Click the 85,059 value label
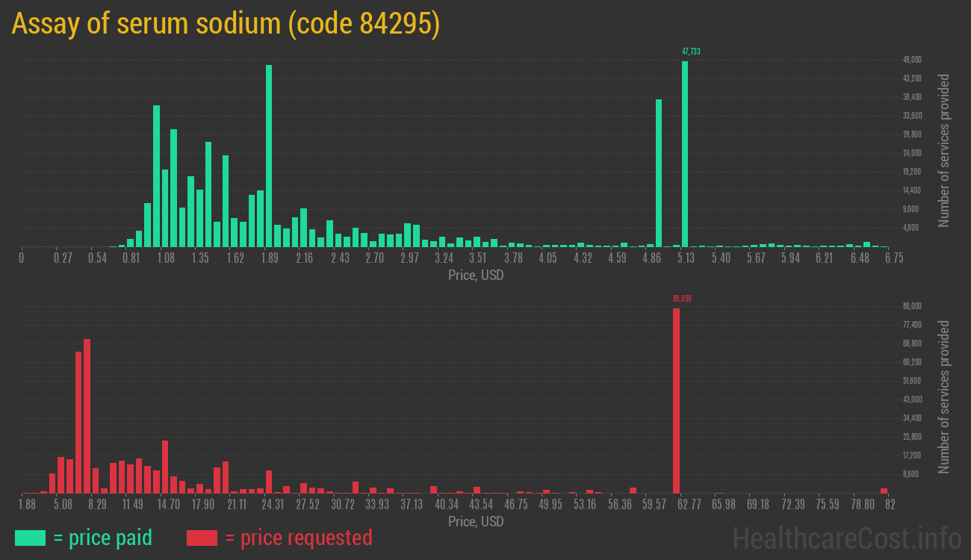This screenshot has width=971, height=560. 682,299
